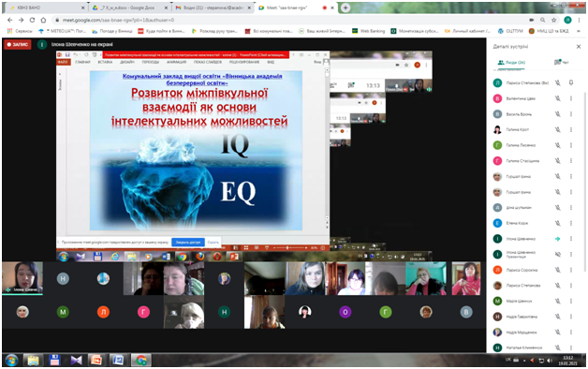Click the orange Л participant avatar tile
Image resolution: width=588 pixels, height=369 pixels.
(103, 312)
